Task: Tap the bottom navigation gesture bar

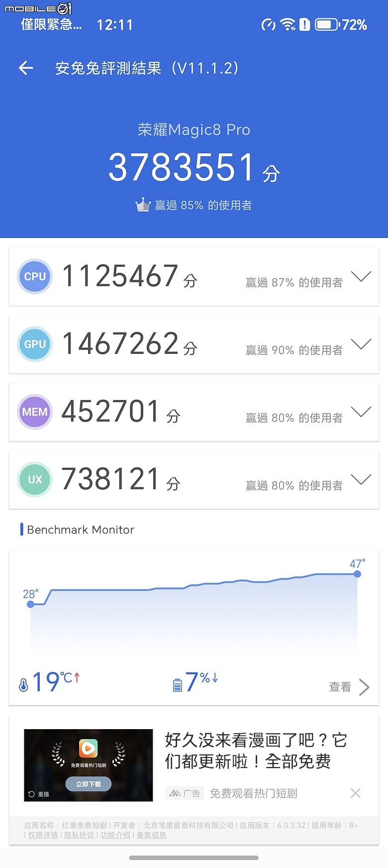Action: pyautogui.click(x=194, y=858)
